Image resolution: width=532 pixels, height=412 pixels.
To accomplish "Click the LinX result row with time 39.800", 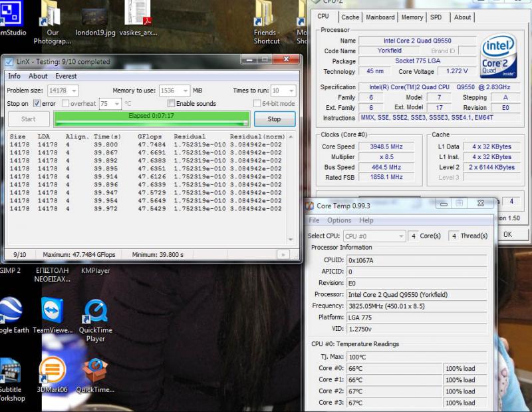I will click(x=146, y=144).
